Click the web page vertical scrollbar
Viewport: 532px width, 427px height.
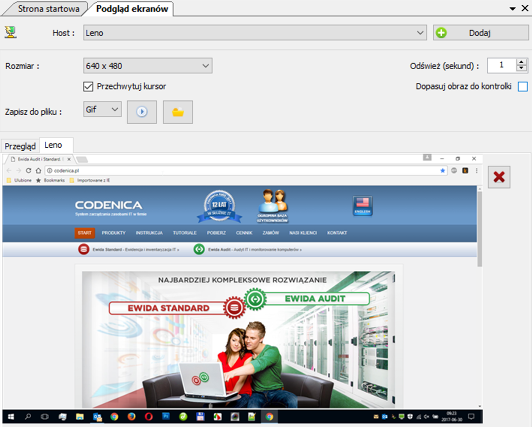480,229
